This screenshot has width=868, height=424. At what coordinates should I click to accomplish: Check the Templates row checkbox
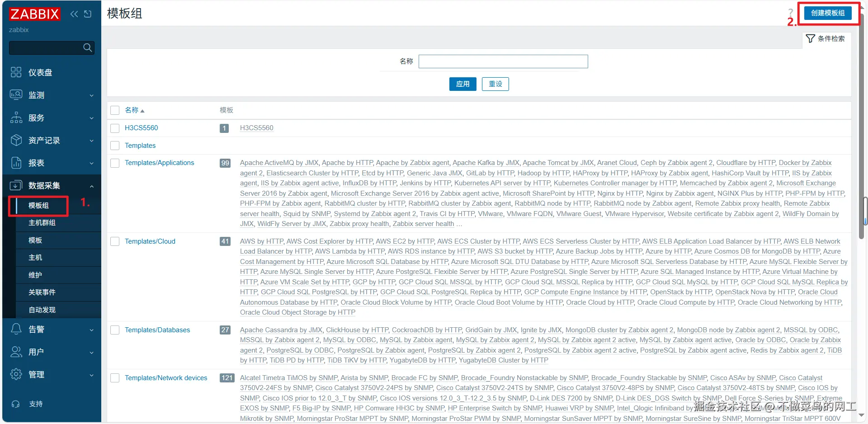tap(115, 146)
